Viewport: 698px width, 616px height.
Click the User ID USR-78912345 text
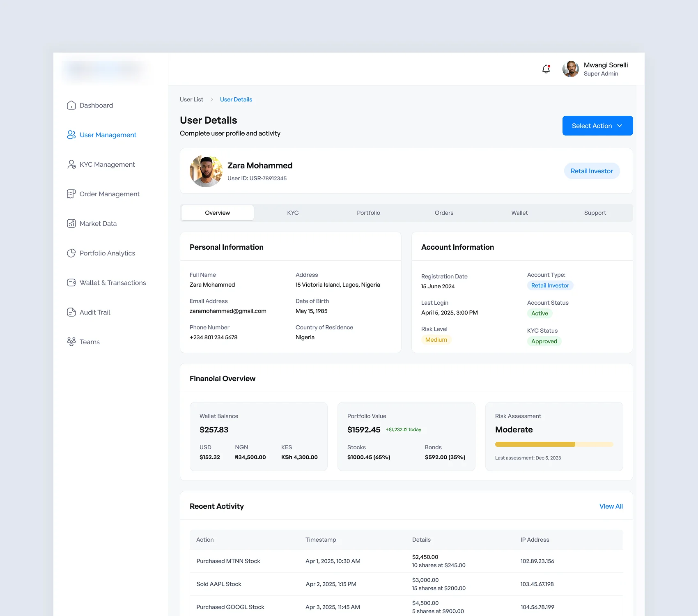(257, 178)
